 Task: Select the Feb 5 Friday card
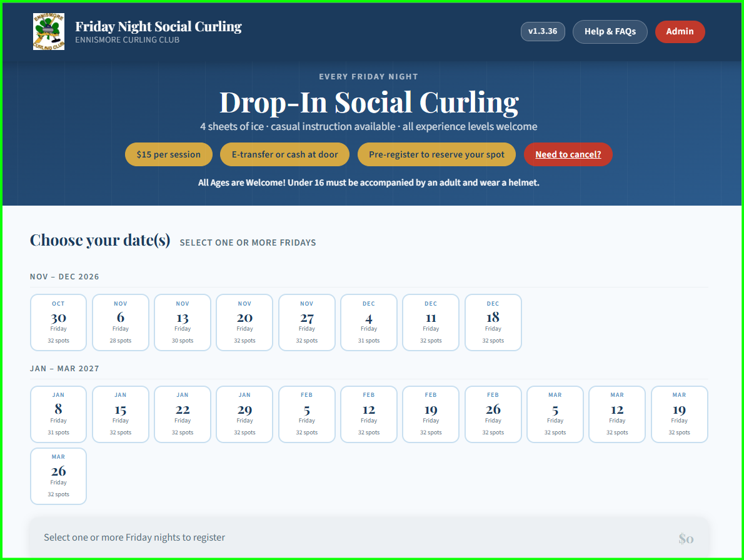307,414
